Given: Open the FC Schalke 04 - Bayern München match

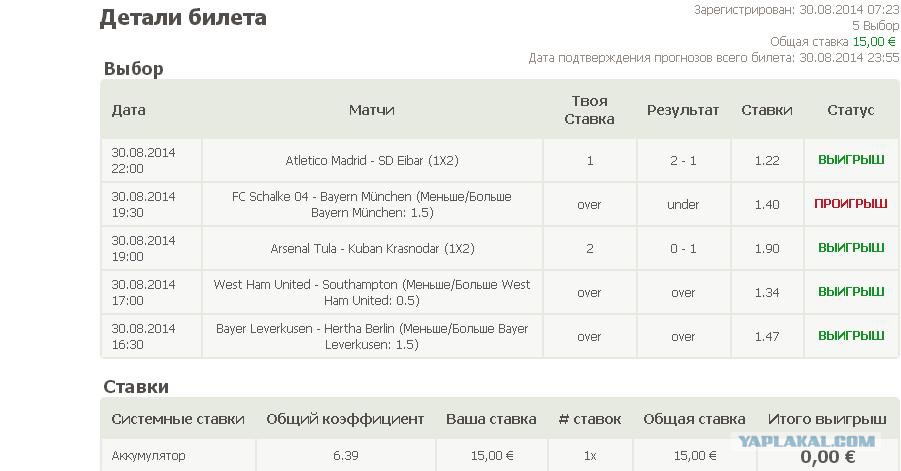Looking at the screenshot, I should 372,204.
